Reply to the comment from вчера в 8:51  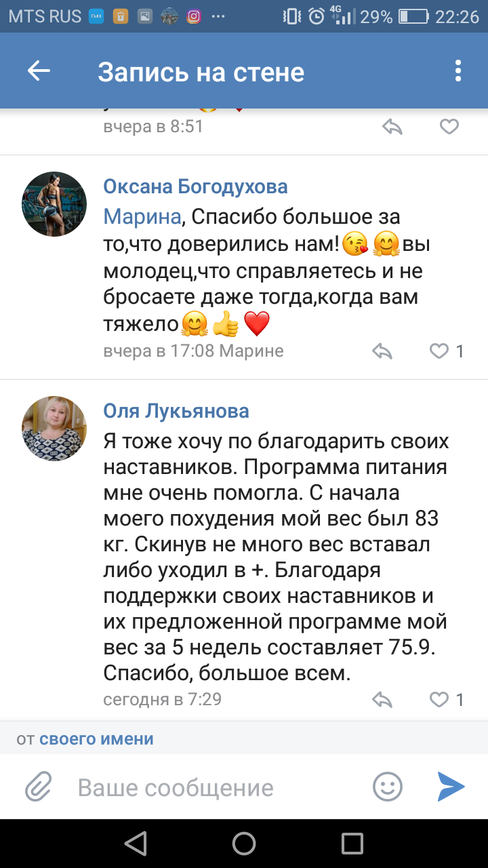pos(392,126)
